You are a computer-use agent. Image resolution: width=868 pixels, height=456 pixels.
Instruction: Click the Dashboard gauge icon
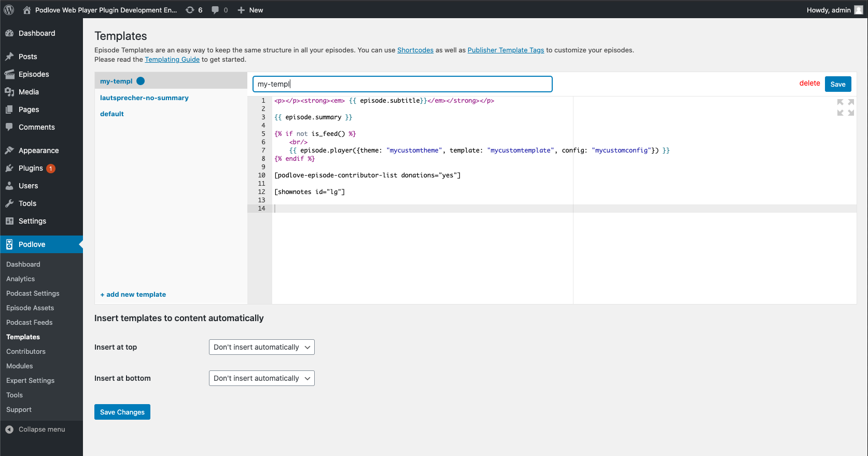click(9, 33)
